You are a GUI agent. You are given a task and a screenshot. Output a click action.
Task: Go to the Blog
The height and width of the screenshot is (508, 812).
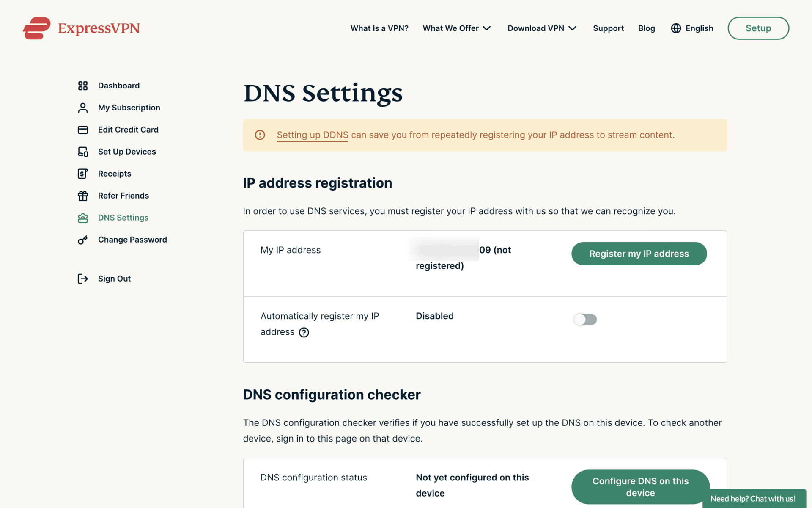646,28
